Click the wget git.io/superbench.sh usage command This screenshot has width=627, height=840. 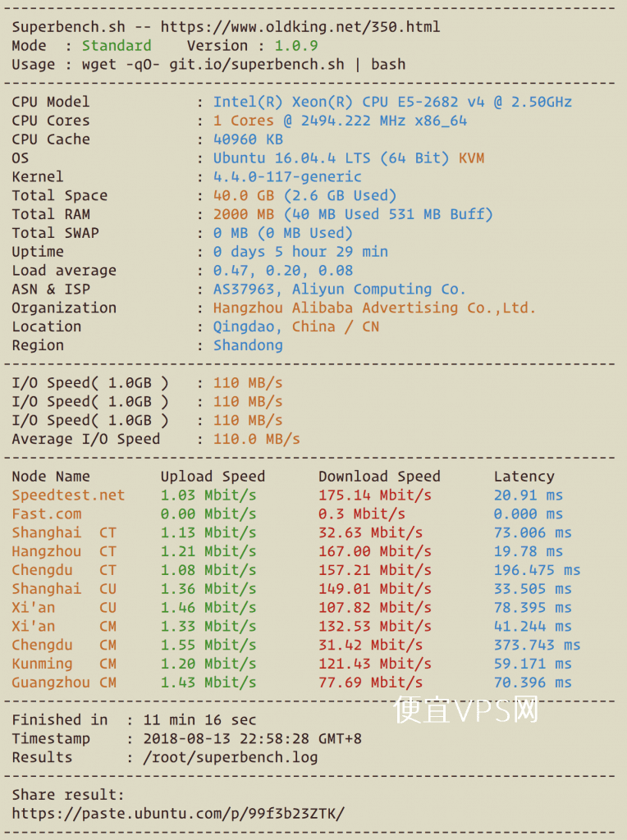coord(244,64)
